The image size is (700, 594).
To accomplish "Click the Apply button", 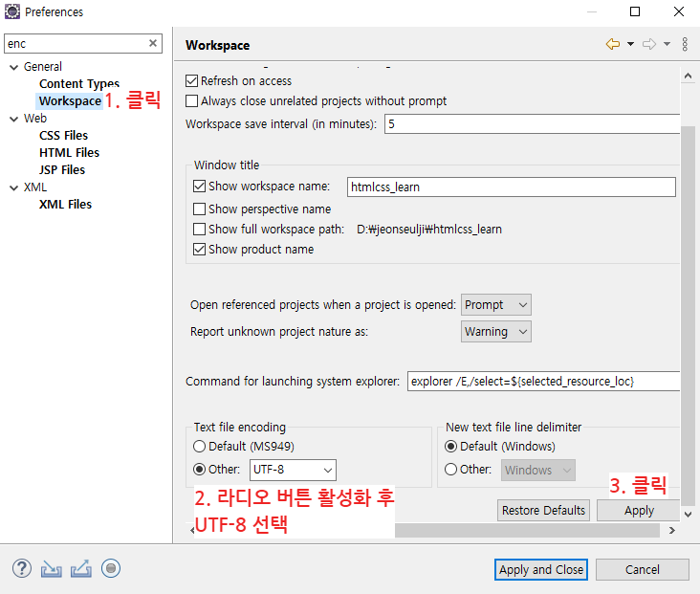I will [x=639, y=511].
